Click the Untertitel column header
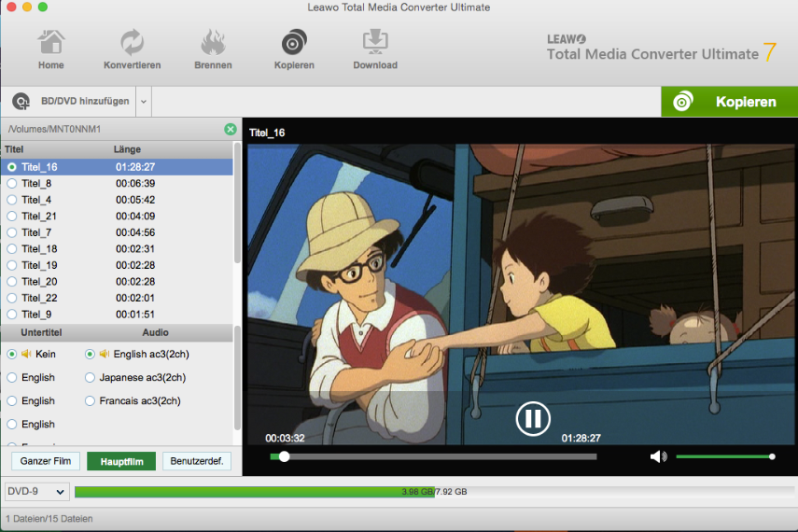 tap(41, 332)
